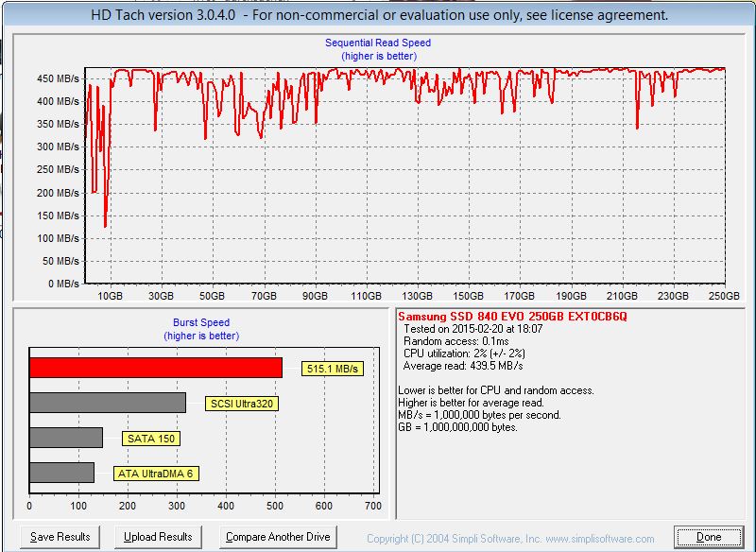Click the 'Random access: 0.1ms' line

coord(455,341)
